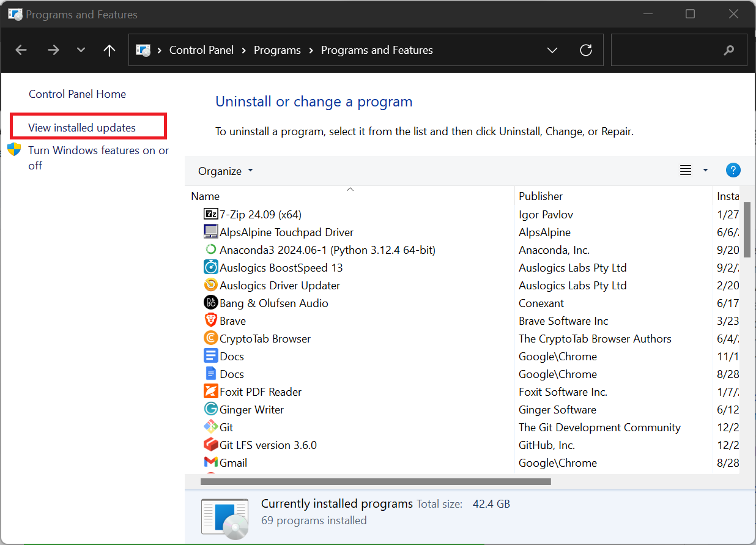Click the Git LFS red icon

(x=210, y=445)
